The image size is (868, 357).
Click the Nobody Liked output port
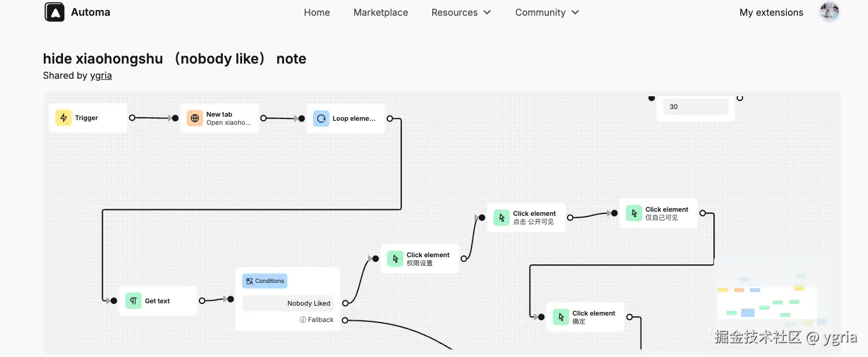pos(345,303)
